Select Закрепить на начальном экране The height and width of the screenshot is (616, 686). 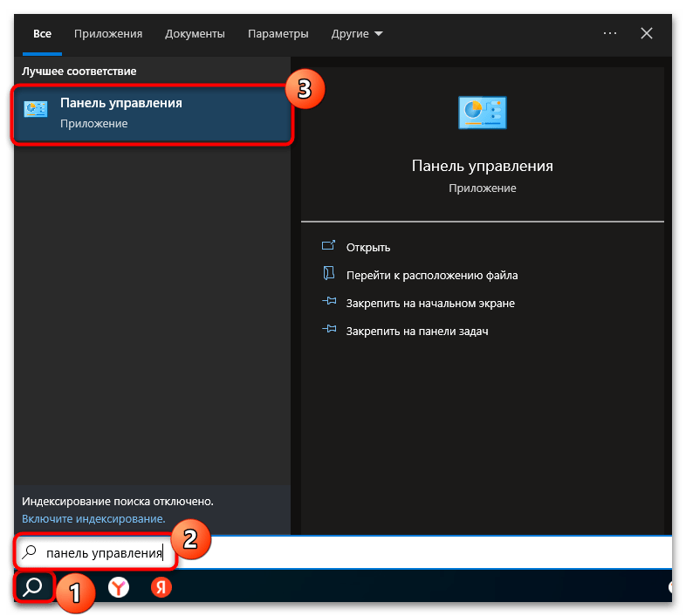(430, 303)
